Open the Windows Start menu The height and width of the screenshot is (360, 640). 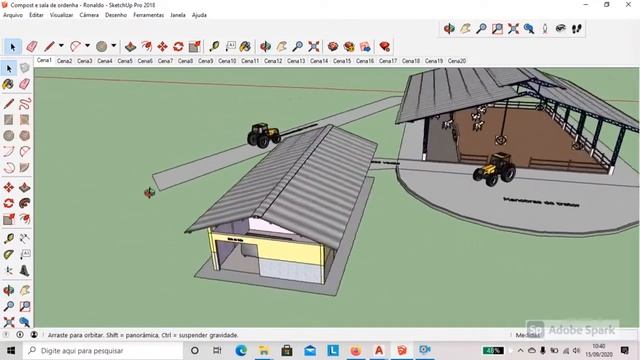[x=11, y=351]
